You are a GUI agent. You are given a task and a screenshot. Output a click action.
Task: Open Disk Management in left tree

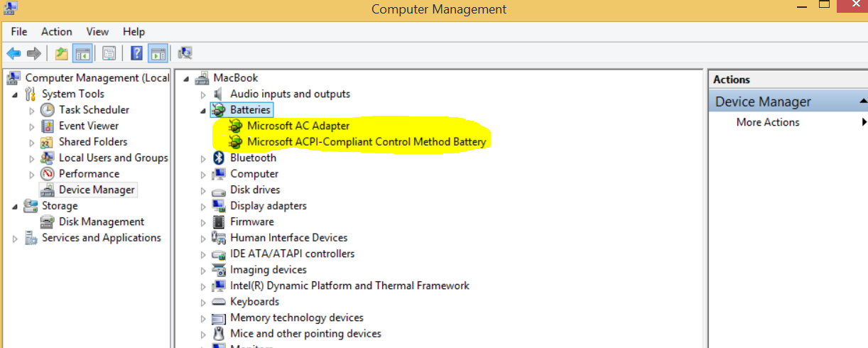(x=101, y=222)
